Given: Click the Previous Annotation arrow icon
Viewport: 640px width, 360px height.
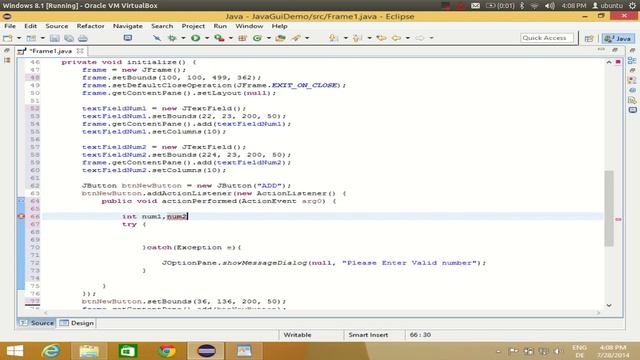Looking at the screenshot, I should coord(358,38).
